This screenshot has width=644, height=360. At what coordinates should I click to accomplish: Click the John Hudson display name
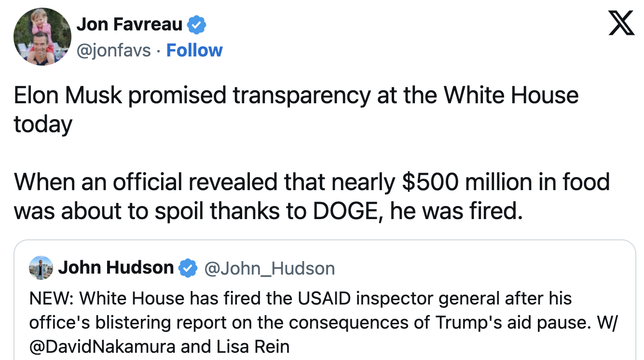(x=116, y=268)
